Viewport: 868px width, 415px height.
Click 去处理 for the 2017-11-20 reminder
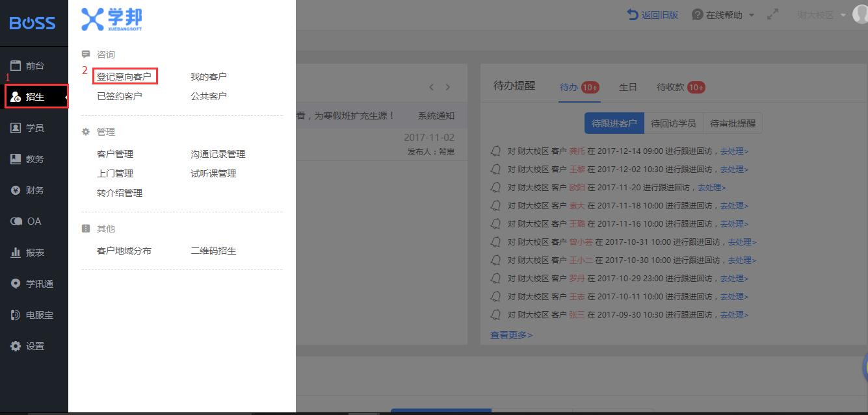click(x=712, y=188)
